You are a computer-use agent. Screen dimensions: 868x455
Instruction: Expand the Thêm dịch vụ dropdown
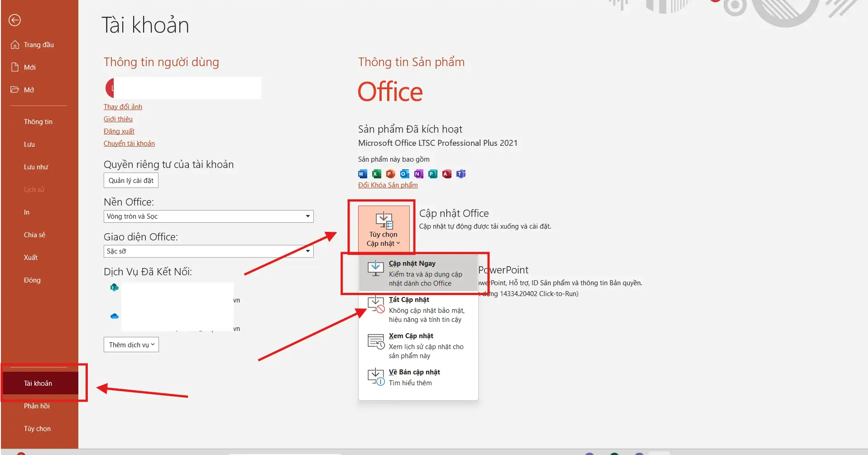[131, 345]
